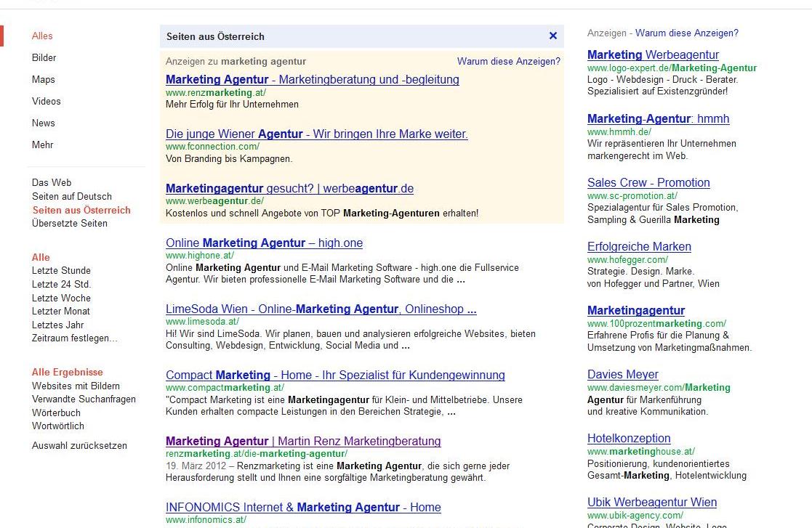The image size is (812, 528).
Task: Dismiss the Seiten aus Österreich banner
Action: (x=553, y=36)
